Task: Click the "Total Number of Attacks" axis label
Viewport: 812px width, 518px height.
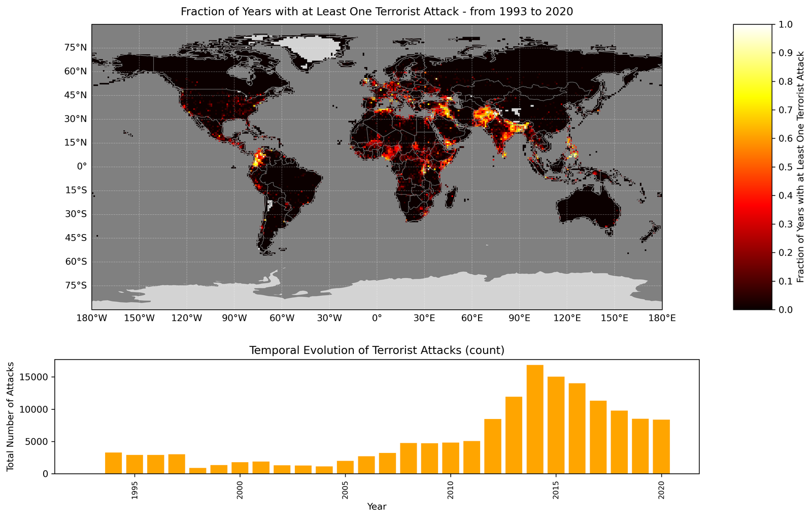Action: coord(10,416)
